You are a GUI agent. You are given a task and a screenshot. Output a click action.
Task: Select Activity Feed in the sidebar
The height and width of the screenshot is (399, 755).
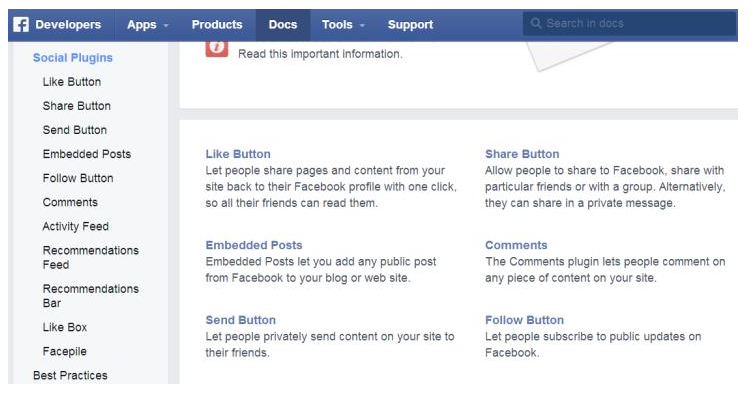click(76, 226)
